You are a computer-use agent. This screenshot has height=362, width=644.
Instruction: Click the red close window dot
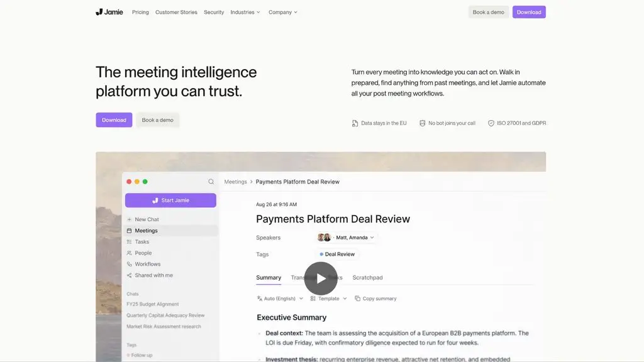coord(129,182)
